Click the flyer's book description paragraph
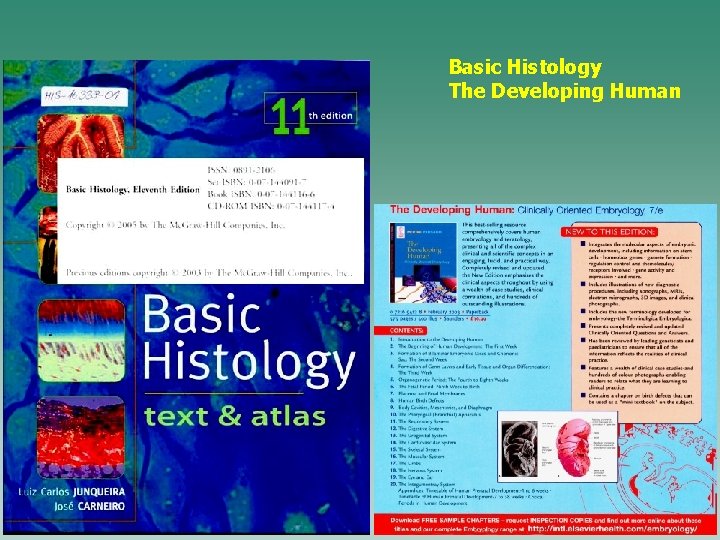This screenshot has height=540, width=720. [x=507, y=264]
